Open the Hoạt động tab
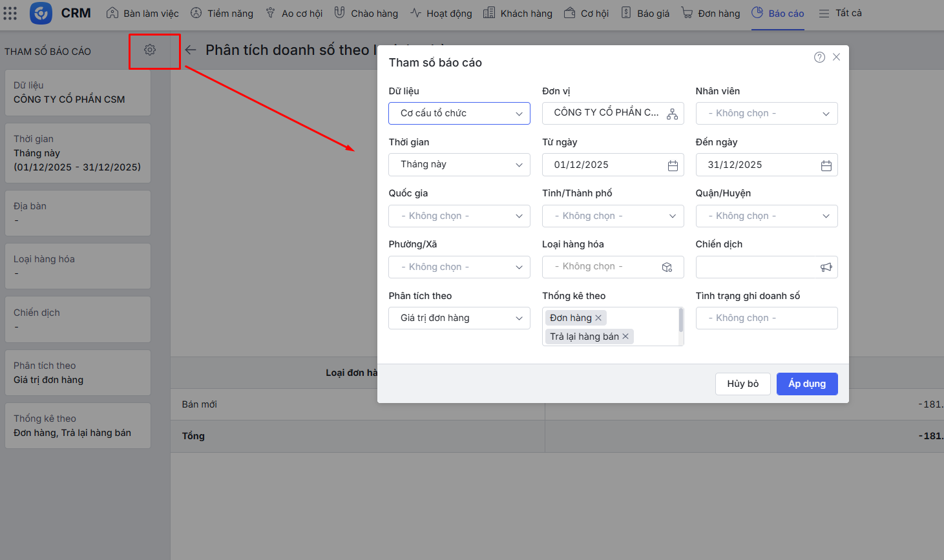 point(441,14)
